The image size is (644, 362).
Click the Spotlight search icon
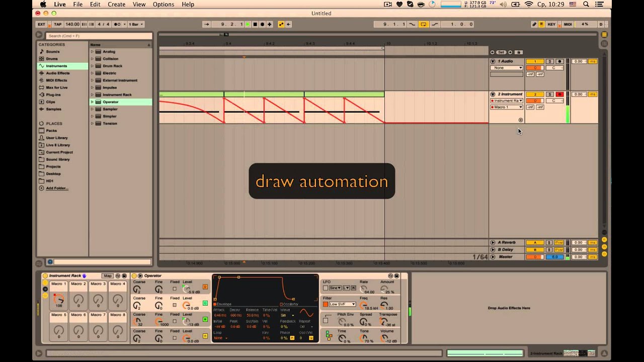pos(586,5)
